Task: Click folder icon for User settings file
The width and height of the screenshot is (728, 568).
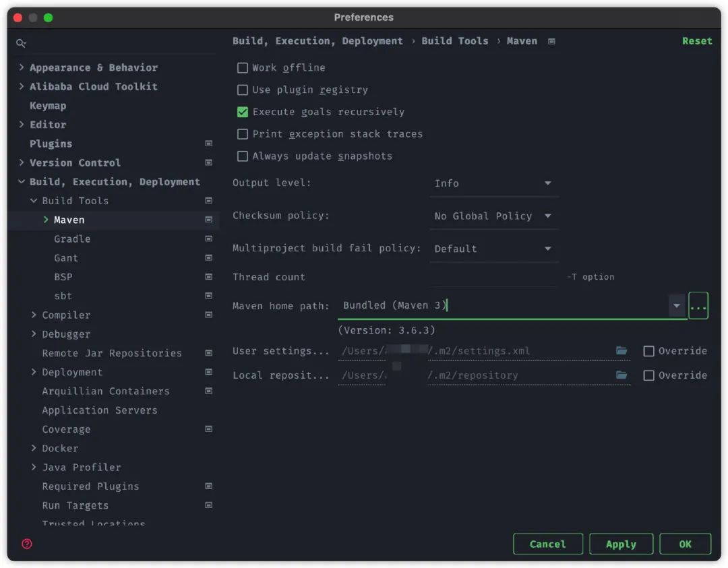Action: pyautogui.click(x=621, y=350)
